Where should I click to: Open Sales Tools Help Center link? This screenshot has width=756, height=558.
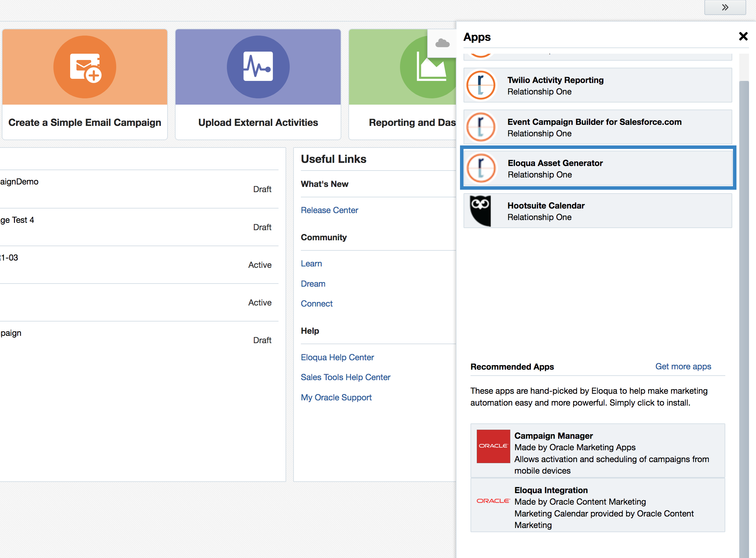point(345,377)
